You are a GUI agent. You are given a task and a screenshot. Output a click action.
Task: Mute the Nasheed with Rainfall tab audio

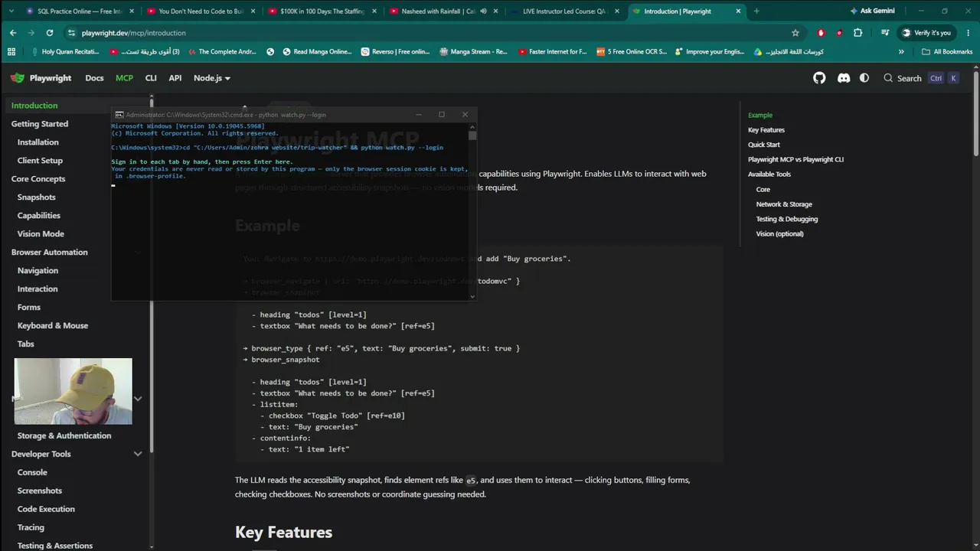coord(483,11)
